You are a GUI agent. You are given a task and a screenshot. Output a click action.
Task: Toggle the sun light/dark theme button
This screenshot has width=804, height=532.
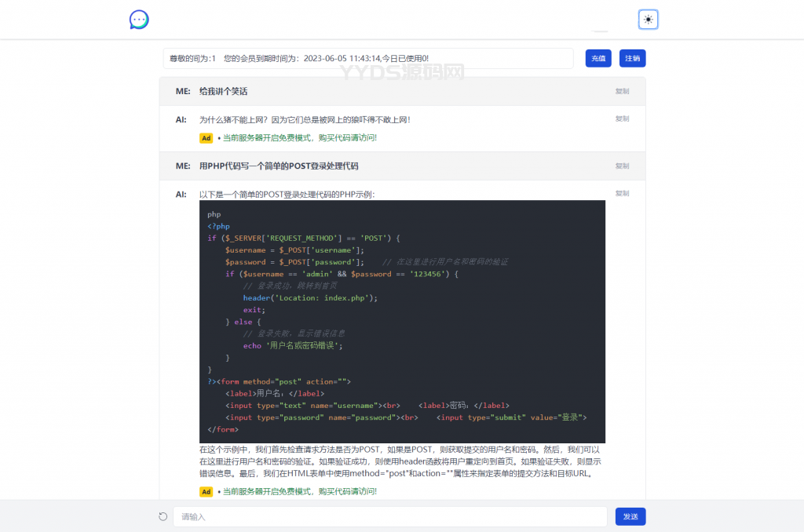(648, 20)
